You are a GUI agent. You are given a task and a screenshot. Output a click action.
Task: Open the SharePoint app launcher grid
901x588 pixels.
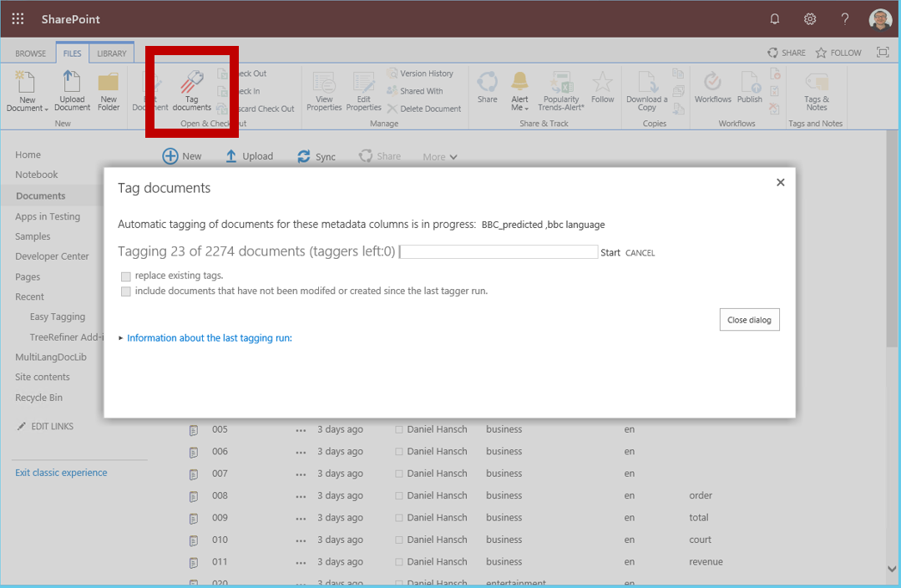click(18, 18)
